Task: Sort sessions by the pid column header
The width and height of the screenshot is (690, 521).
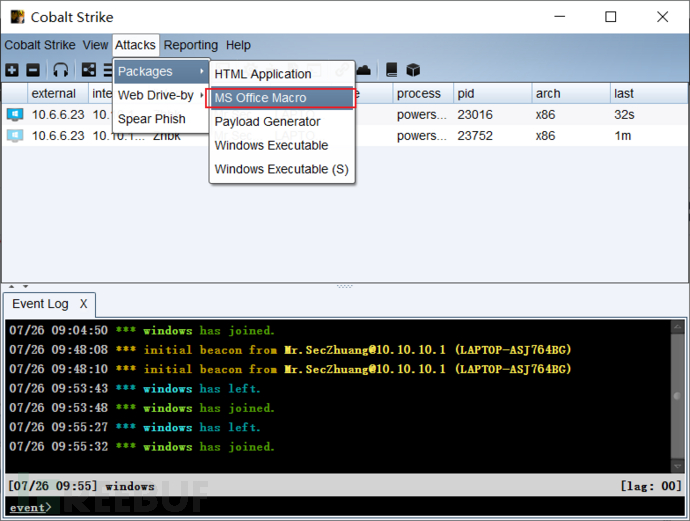Action: (x=487, y=94)
